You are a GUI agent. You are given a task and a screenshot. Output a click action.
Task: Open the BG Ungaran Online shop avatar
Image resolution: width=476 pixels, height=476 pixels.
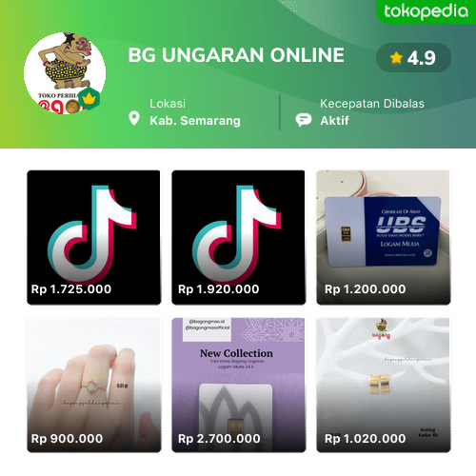tap(65, 73)
